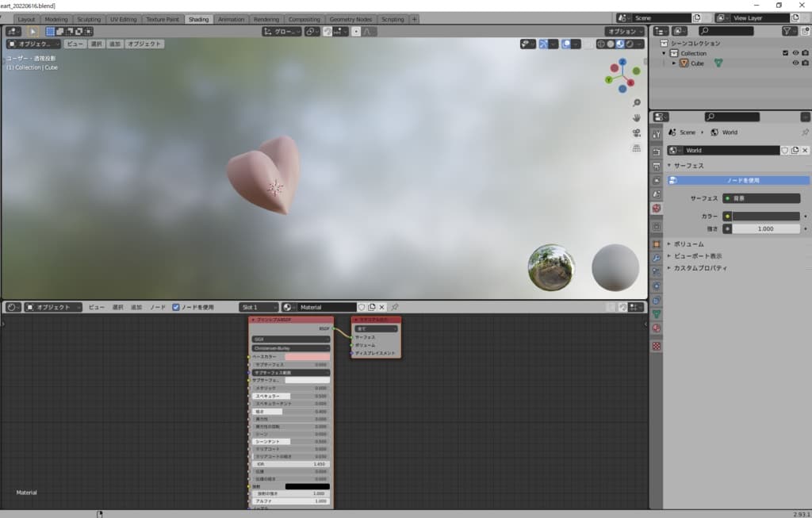Toggle the 'ノードを使用' checkbox in node editor
This screenshot has height=518, width=812.
coord(176,307)
